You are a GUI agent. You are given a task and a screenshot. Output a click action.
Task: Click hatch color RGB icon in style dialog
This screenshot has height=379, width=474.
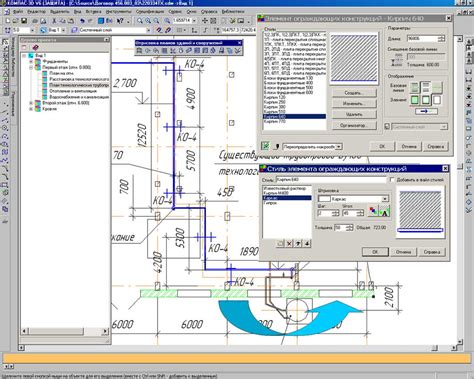[373, 211]
